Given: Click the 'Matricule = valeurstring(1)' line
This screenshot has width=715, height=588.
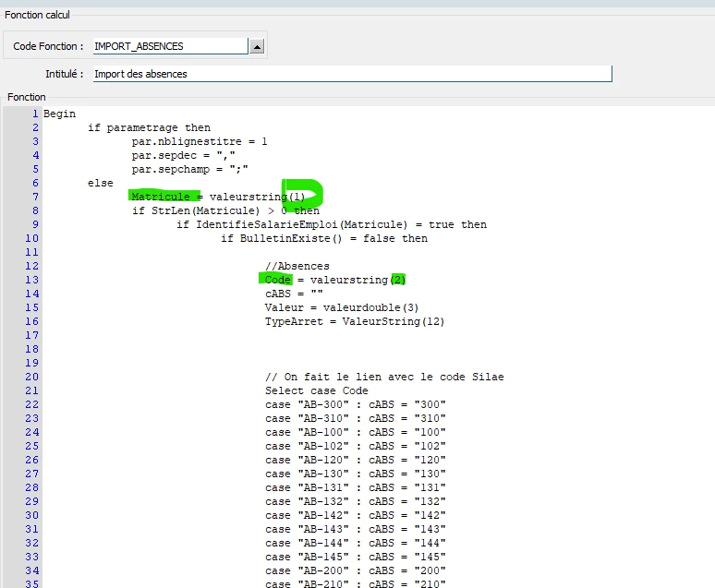Looking at the screenshot, I should tap(218, 197).
